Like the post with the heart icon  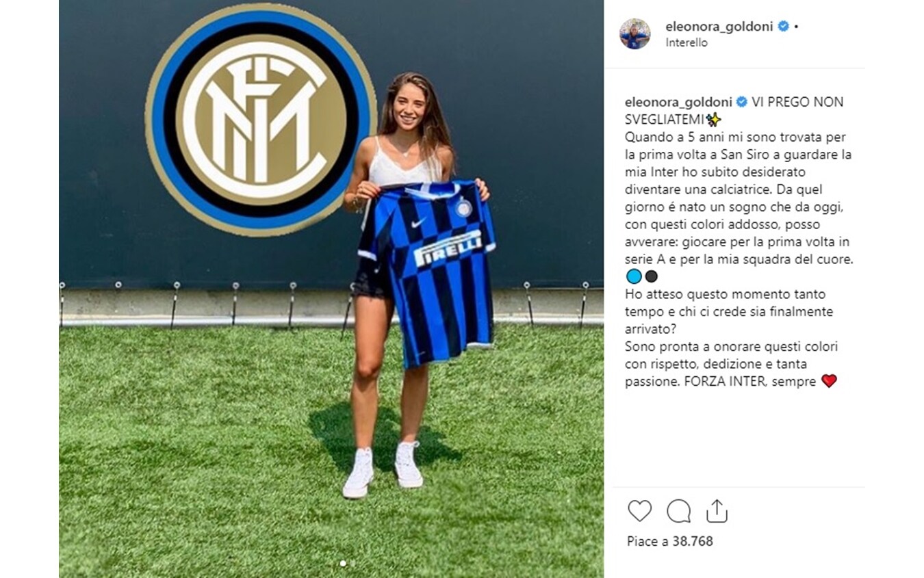640,510
